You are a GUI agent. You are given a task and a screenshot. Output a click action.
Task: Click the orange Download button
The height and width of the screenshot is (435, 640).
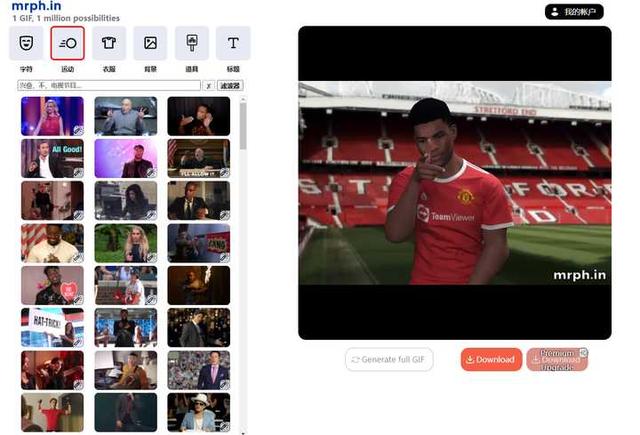click(x=491, y=360)
